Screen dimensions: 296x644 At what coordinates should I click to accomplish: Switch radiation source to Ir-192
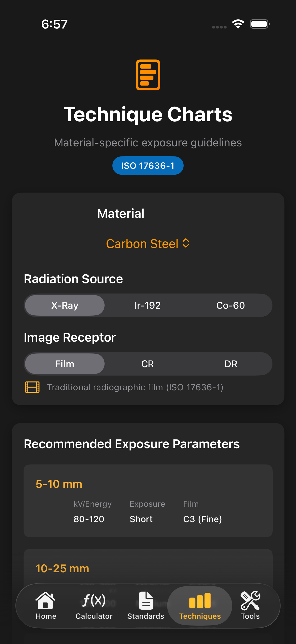[x=148, y=305]
